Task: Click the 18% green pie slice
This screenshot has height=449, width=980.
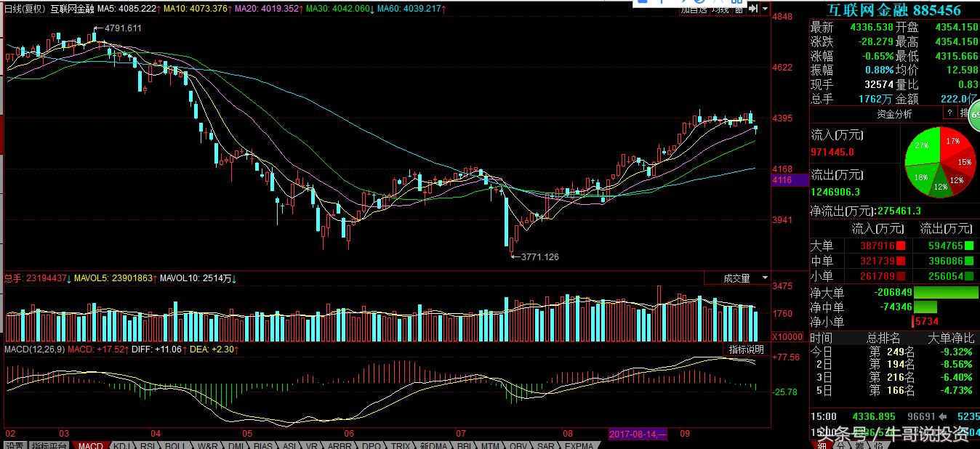Action: click(920, 177)
